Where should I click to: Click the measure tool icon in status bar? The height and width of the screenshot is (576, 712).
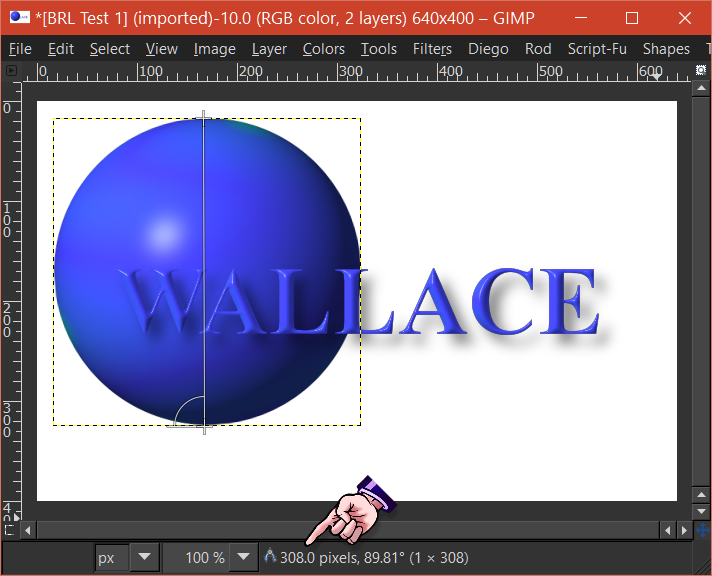[x=270, y=556]
